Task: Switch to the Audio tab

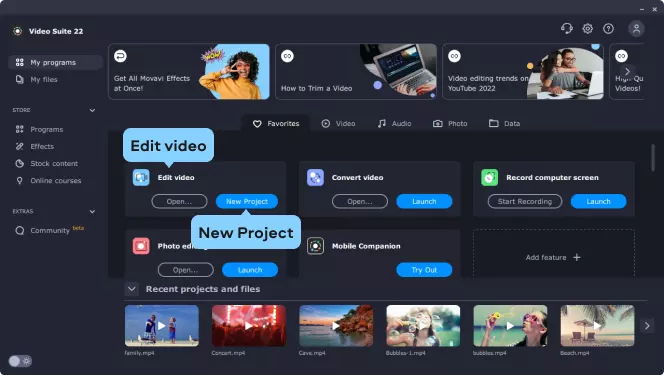Action: click(394, 124)
